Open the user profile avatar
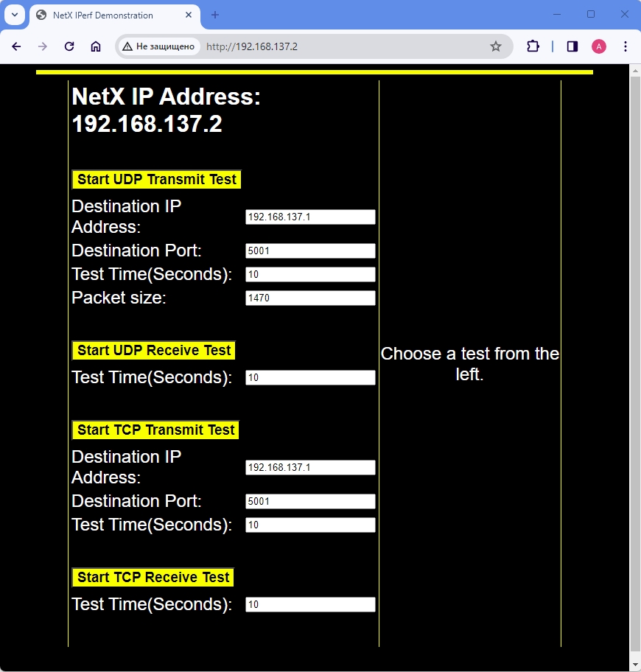The width and height of the screenshot is (641, 672). coord(598,46)
